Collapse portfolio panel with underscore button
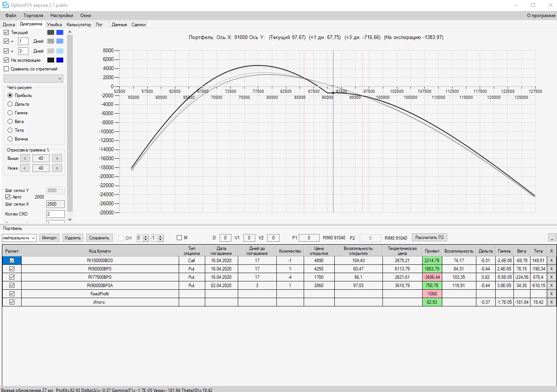Image resolution: width=557 pixels, height=392 pixels. (x=552, y=238)
